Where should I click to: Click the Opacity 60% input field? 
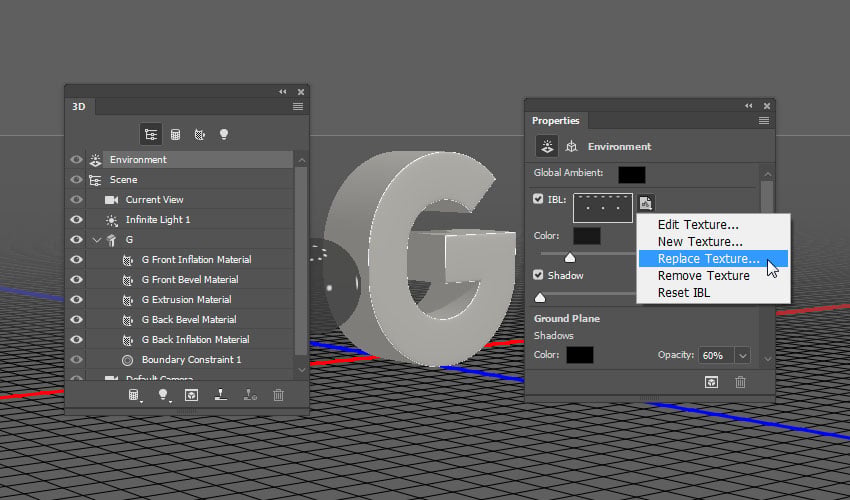coord(716,356)
